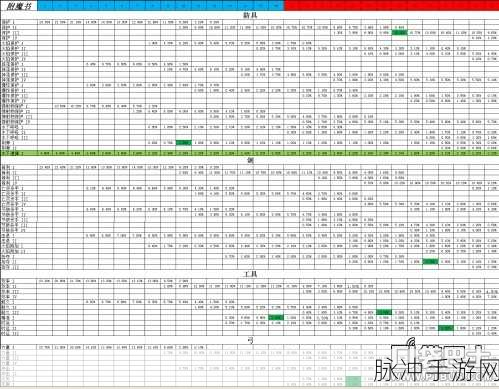499x389 pixels.
Task: Select the 保护 I row label in 防具
Action: point(9,22)
